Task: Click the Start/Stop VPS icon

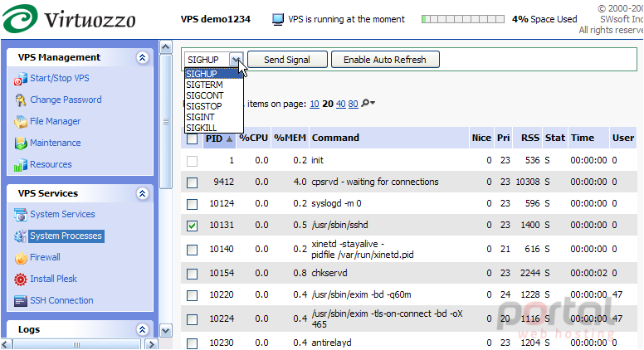Action: 21,78
